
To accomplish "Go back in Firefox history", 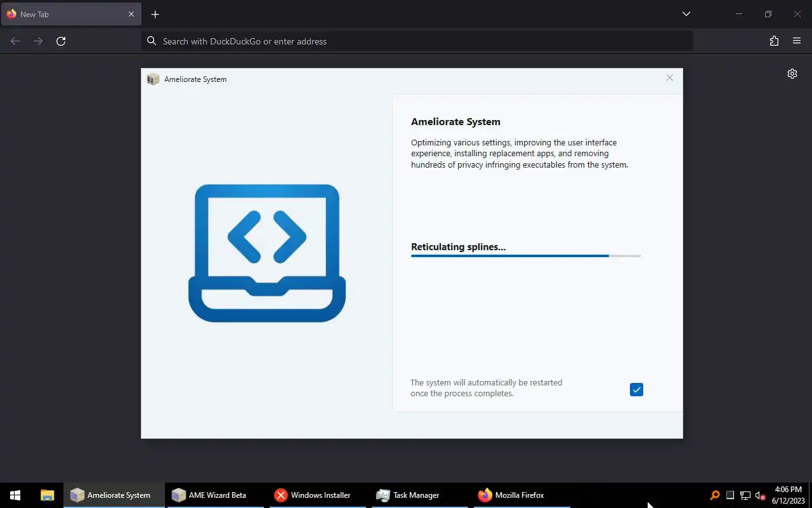I will click(15, 41).
